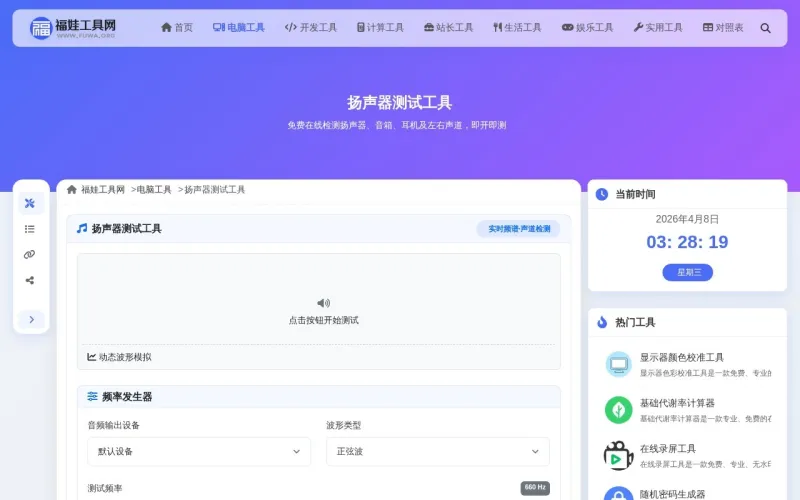This screenshot has width=800, height=500.
Task: Click the 2026年4月8日 date text
Action: 687,219
